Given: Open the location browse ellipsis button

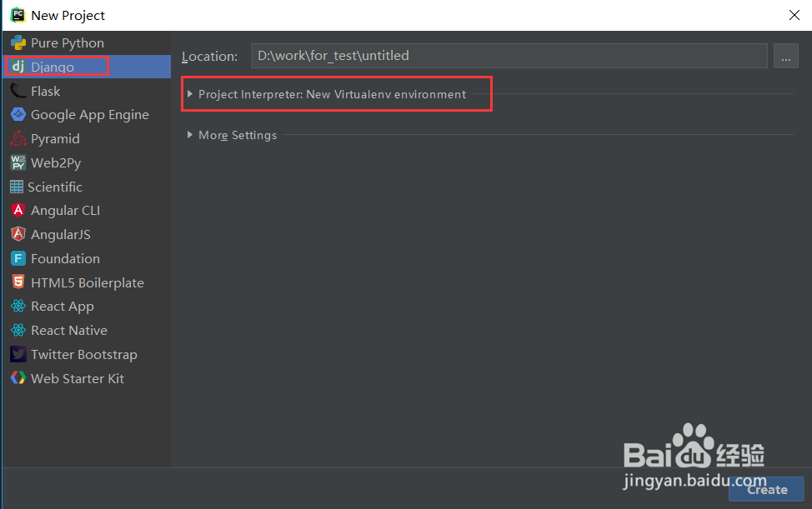Looking at the screenshot, I should coord(785,56).
